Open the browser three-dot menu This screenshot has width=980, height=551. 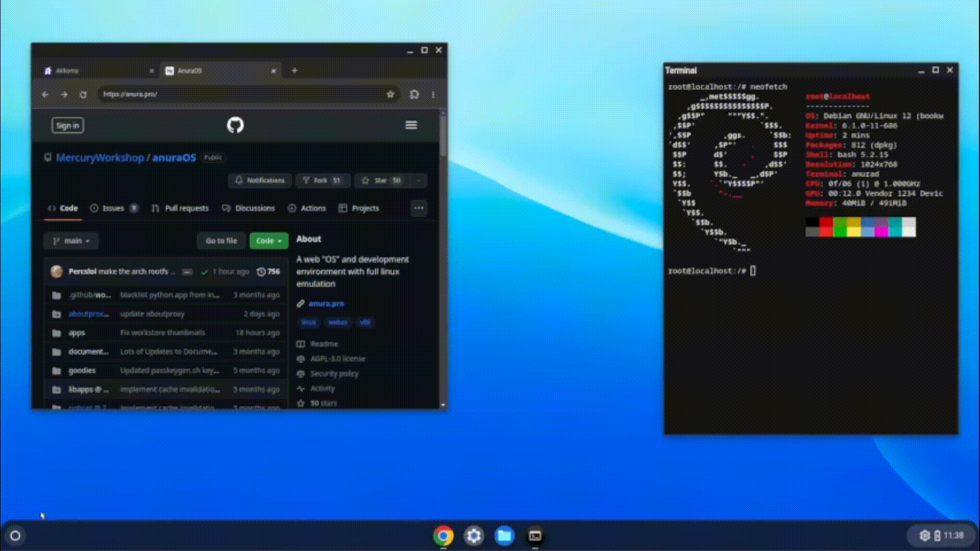433,94
